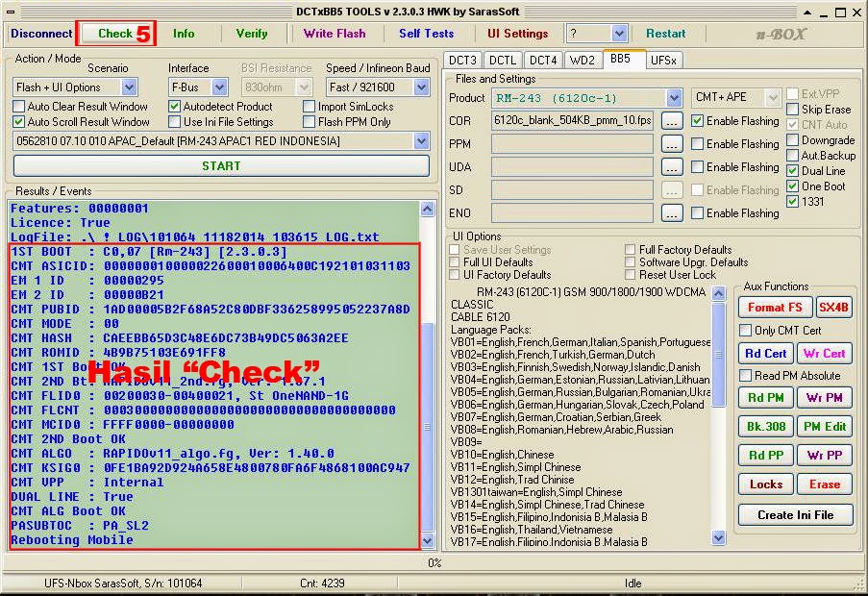Enable Skip Erase option

pyautogui.click(x=793, y=109)
